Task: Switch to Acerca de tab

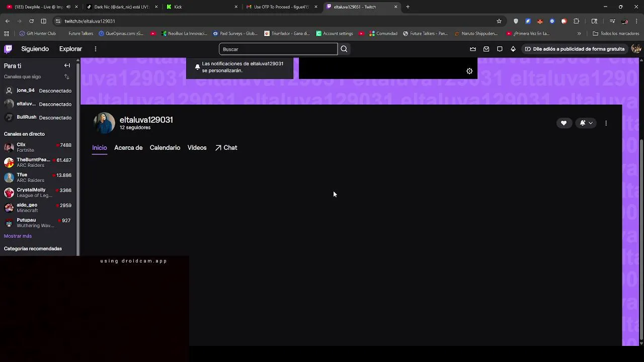Action: [128, 148]
